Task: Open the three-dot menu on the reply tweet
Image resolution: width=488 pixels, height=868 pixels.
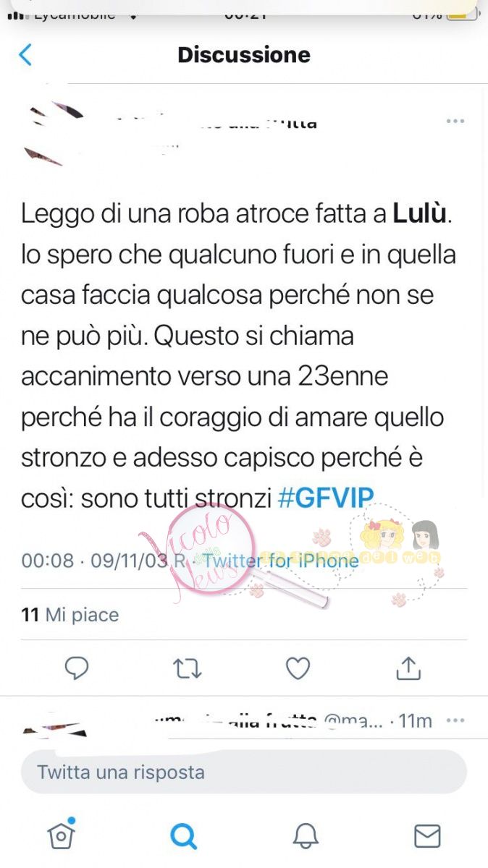Action: pyautogui.click(x=455, y=720)
